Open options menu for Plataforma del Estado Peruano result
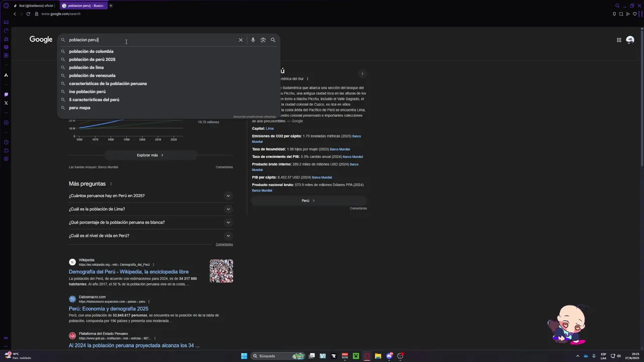 click(x=155, y=338)
